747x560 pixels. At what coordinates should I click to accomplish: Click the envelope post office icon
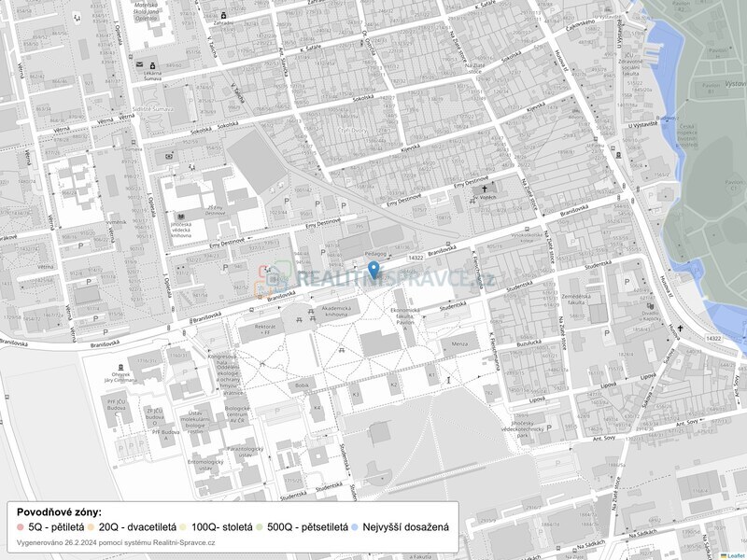point(140,65)
